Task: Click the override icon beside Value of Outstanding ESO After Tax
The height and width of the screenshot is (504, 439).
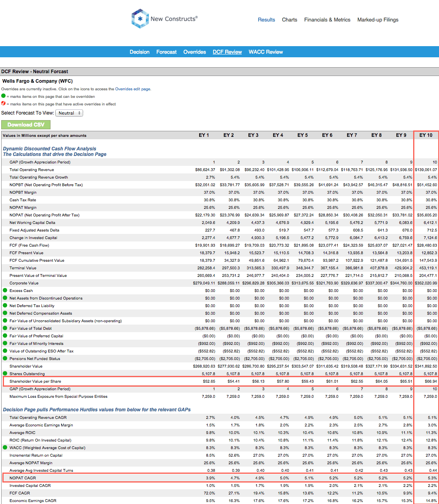Action: point(4,351)
